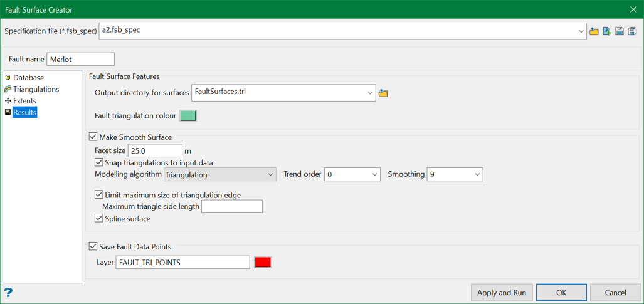Click the Maximum triangle side length field
644x304 pixels.
[232, 206]
